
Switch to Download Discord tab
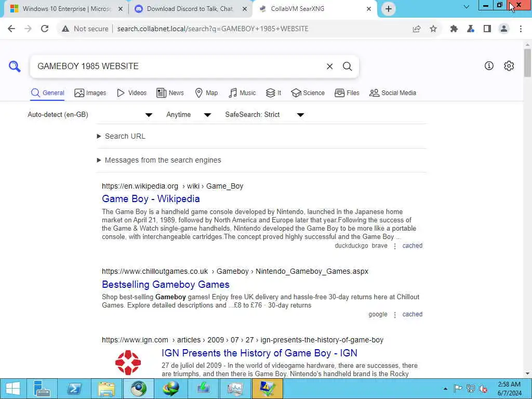[x=190, y=9]
